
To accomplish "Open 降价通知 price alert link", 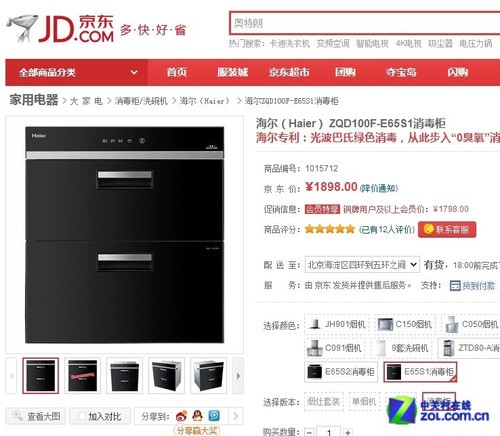I will click(x=379, y=188).
